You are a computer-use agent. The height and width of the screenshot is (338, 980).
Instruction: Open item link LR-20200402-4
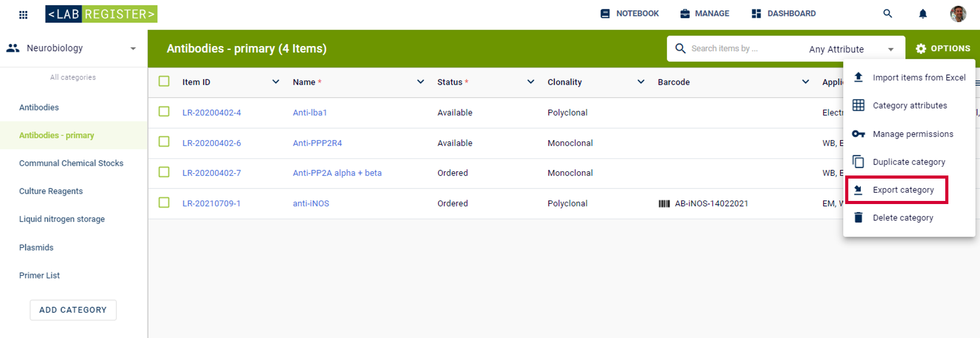point(212,113)
